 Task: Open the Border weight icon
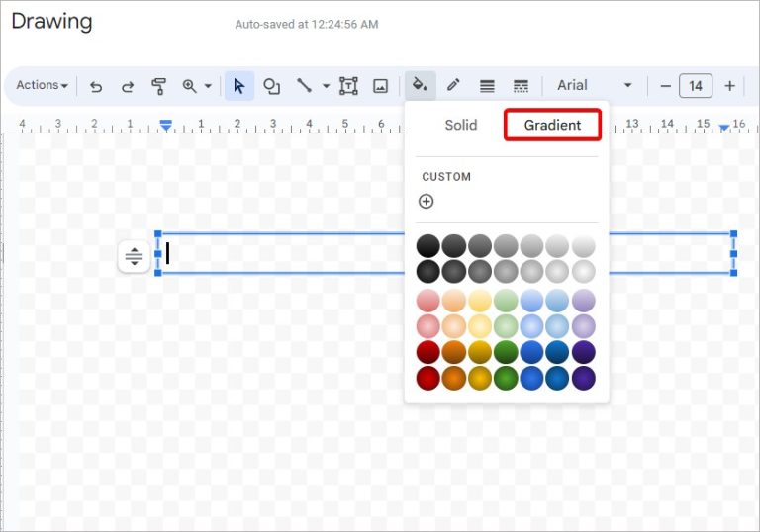click(x=487, y=86)
